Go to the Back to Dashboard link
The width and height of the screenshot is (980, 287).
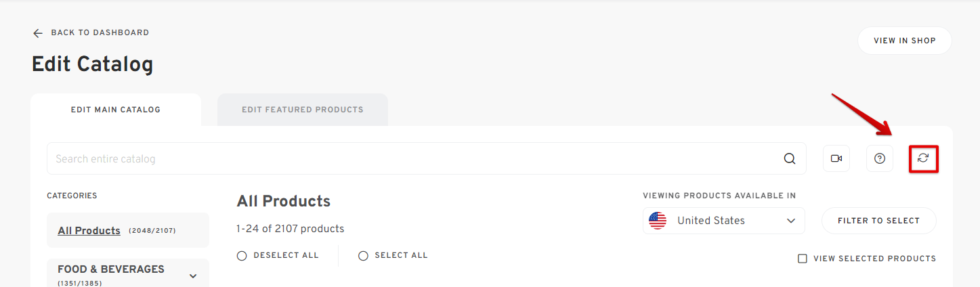click(x=100, y=32)
